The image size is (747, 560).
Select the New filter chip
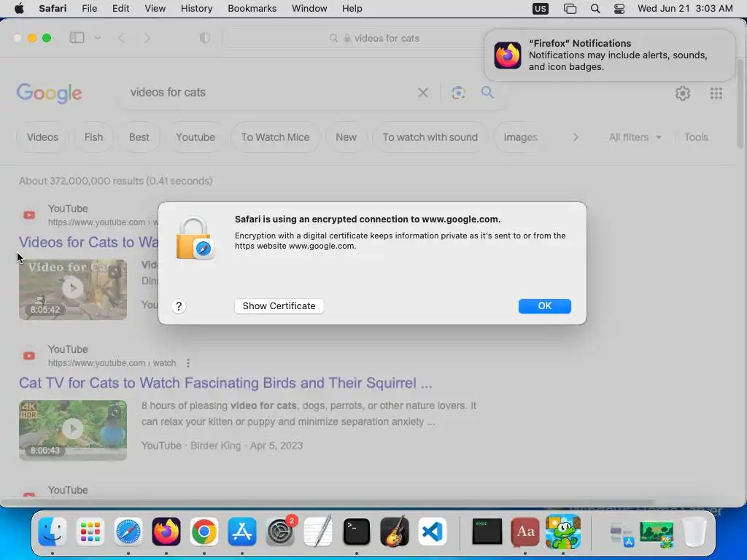(x=346, y=137)
